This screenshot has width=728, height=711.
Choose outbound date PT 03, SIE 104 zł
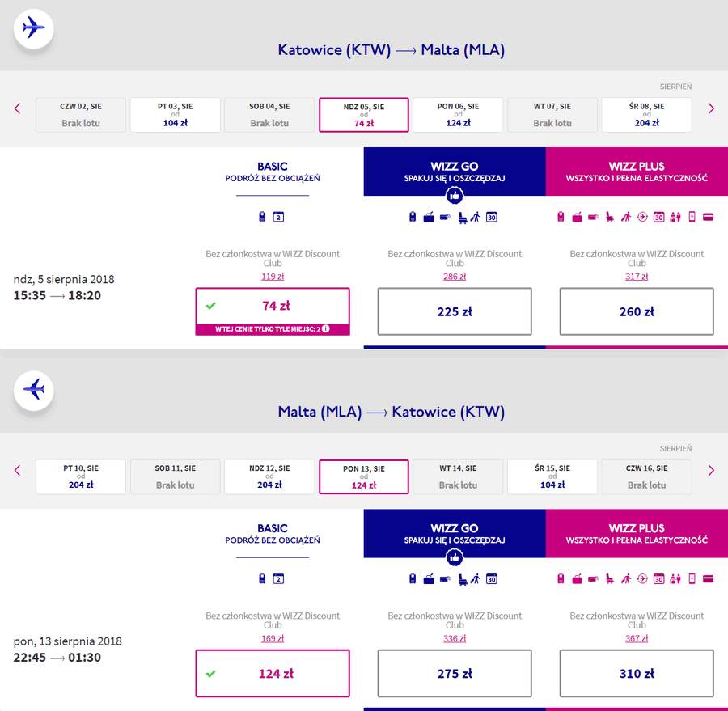tap(175, 115)
